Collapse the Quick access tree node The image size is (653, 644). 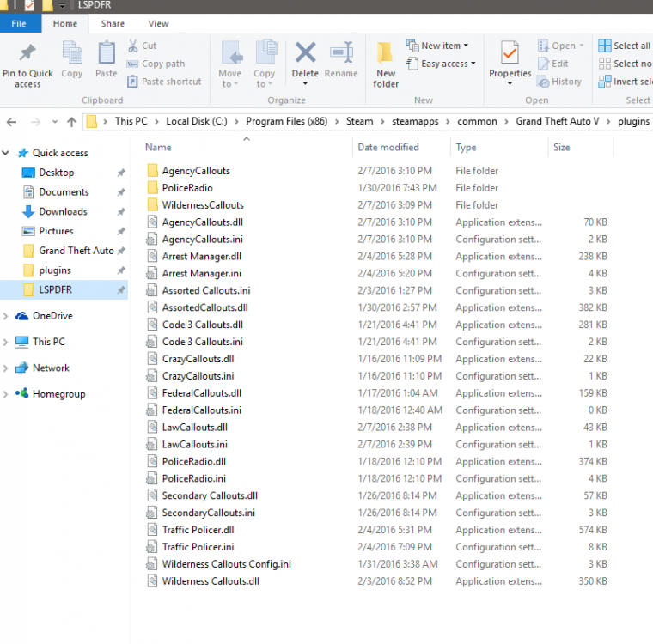(x=5, y=153)
